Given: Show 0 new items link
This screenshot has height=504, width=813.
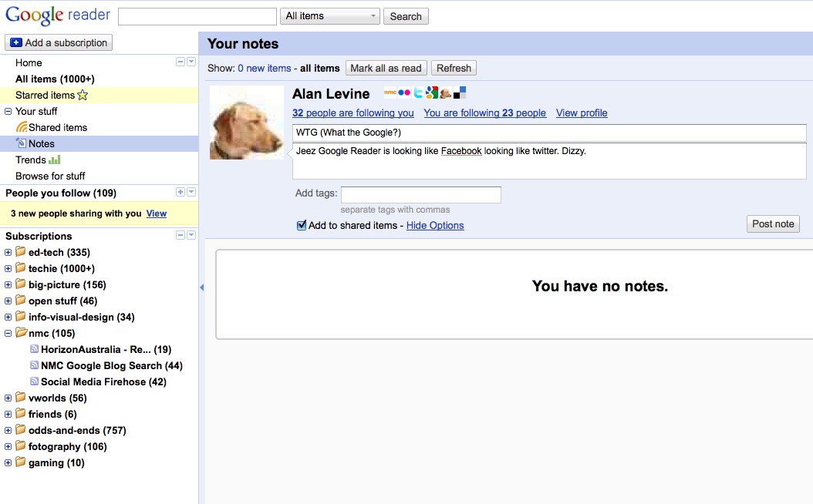Looking at the screenshot, I should pos(265,69).
